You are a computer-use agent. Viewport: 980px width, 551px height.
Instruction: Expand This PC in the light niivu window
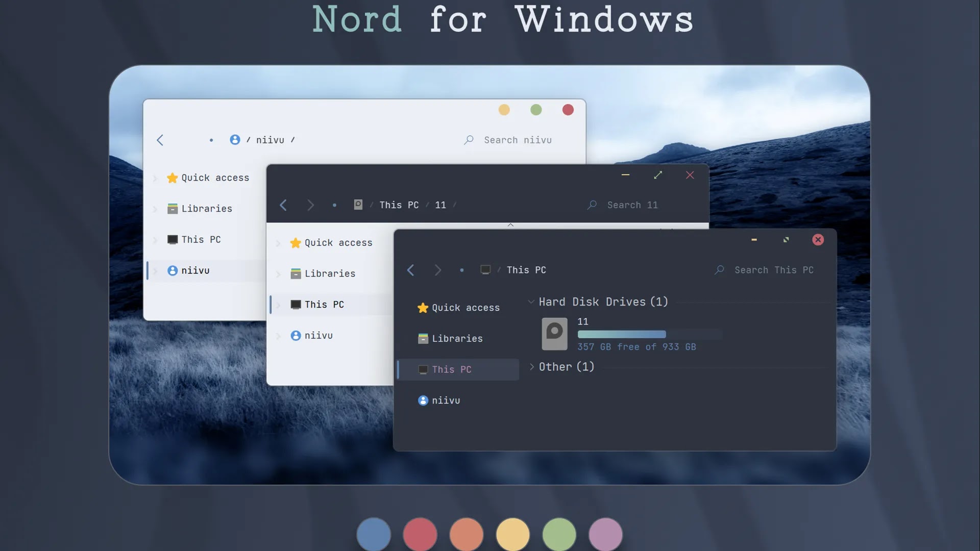pyautogui.click(x=155, y=240)
